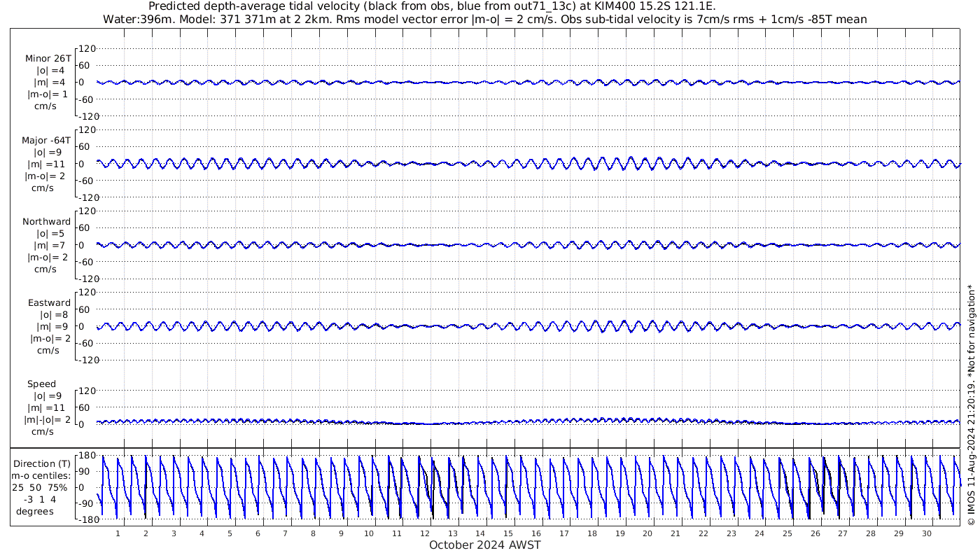Click day "8" on the date axis
The height and width of the screenshot is (560, 980).
tap(313, 533)
